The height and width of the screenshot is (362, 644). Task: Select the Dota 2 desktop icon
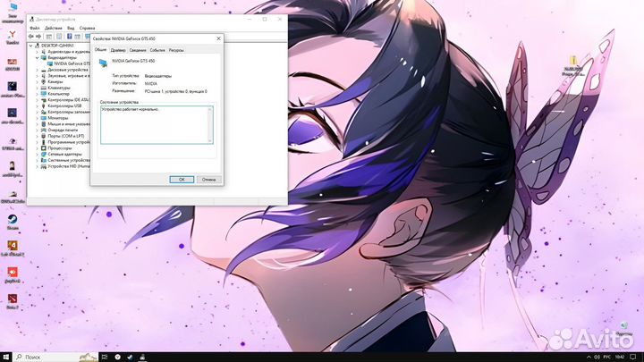[x=13, y=301]
